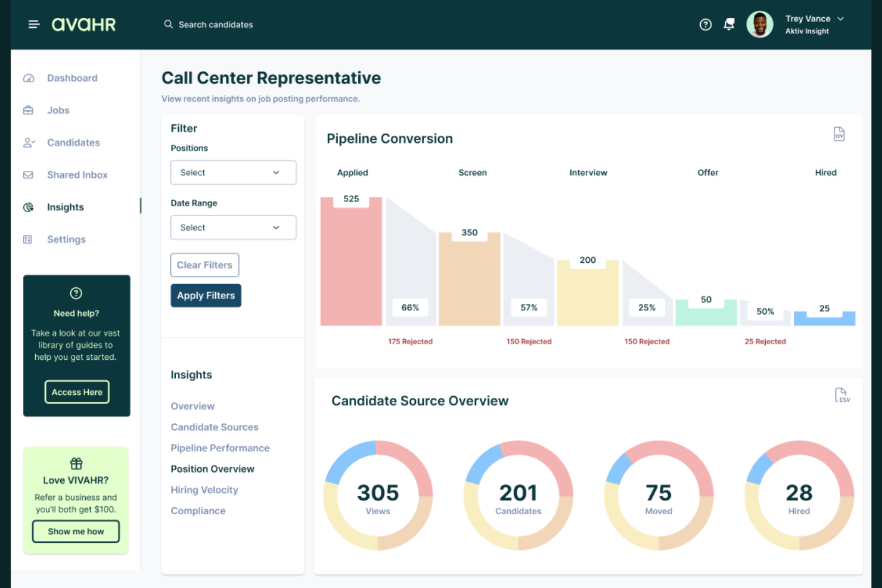
Task: Click the help question mark icon in header
Action: tap(705, 24)
